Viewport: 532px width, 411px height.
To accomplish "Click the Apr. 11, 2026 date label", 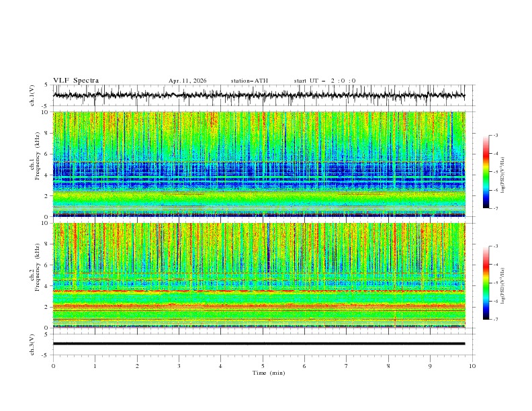I will point(187,81).
